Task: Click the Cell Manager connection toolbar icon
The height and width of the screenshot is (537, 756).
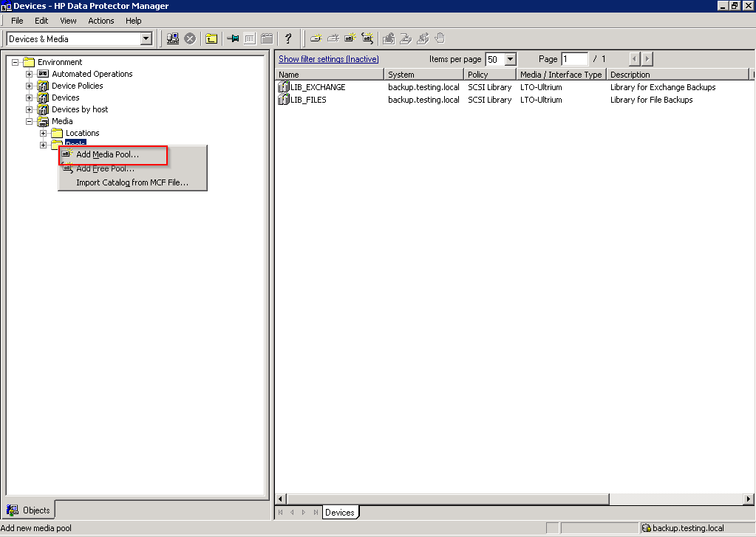Action: pos(173,38)
